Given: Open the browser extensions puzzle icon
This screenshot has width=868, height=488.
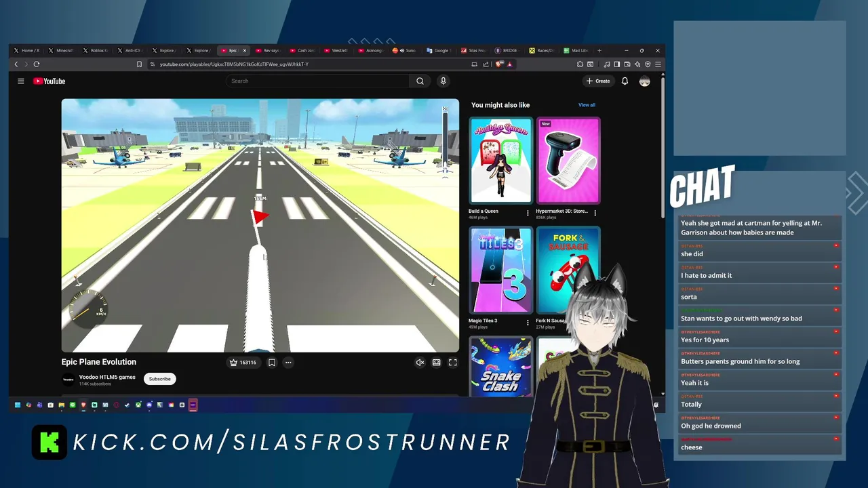Looking at the screenshot, I should click(x=580, y=64).
